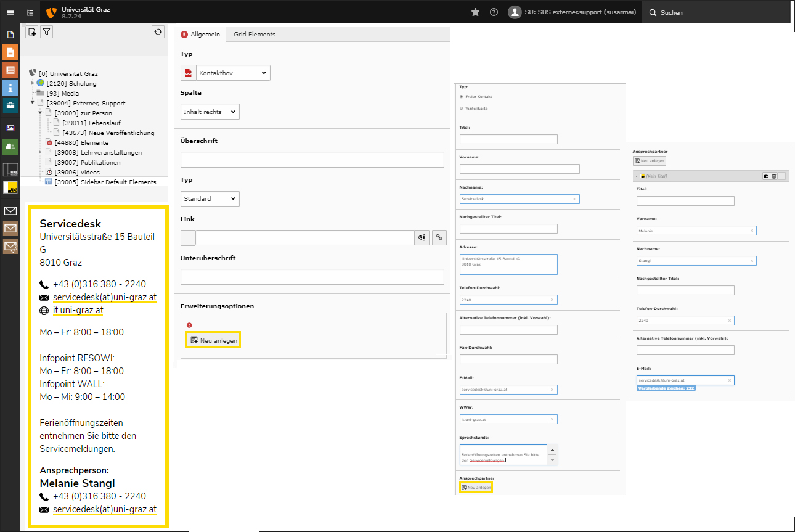Select the Publikationen page in tree
The height and width of the screenshot is (532, 795).
[87, 162]
